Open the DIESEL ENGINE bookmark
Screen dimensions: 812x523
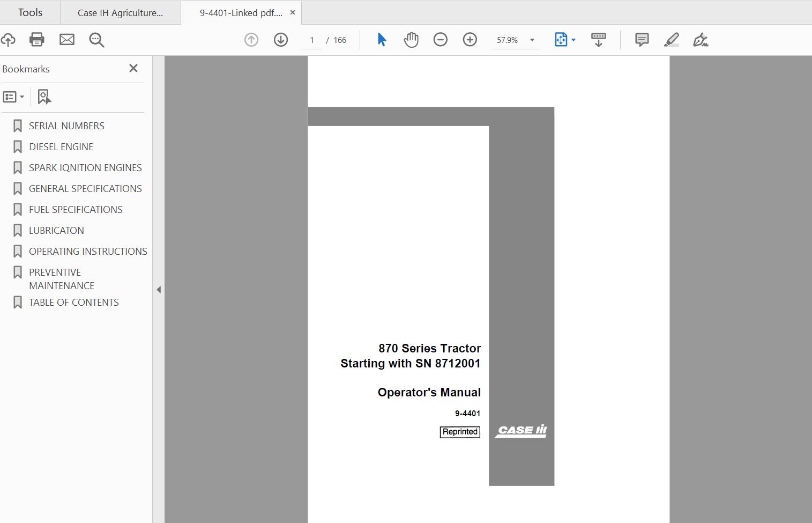point(61,147)
